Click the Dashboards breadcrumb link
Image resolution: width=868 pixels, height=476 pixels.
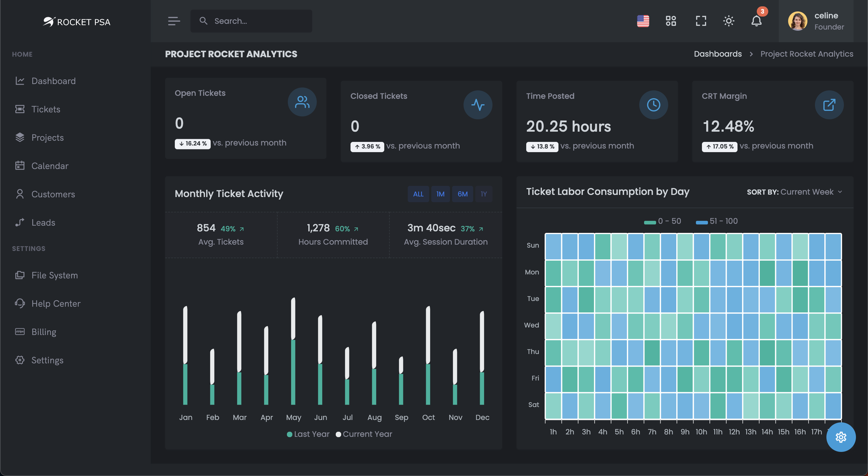[718, 54]
